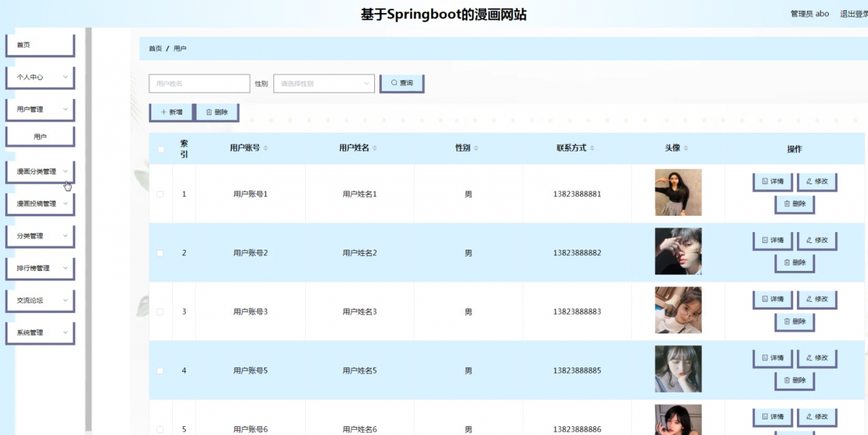Click phone number 13823888881
The width and height of the screenshot is (868, 435).
577,194
